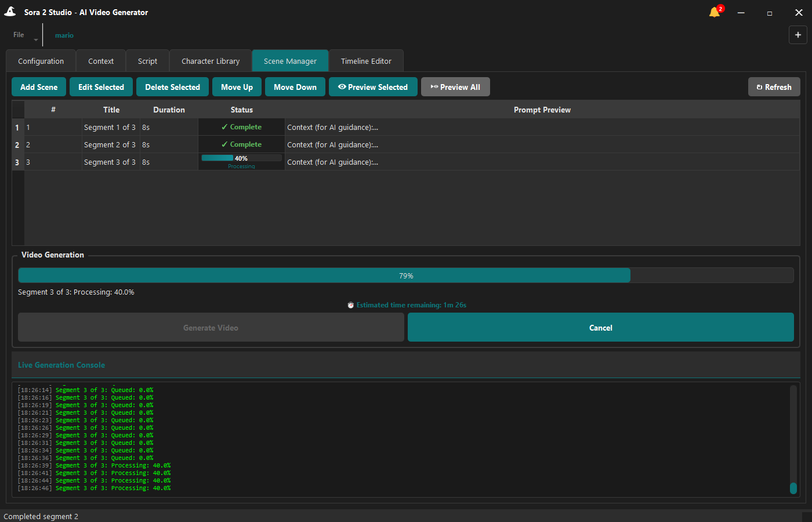Open the mario project tab
This screenshot has width=812, height=522.
coord(64,35)
